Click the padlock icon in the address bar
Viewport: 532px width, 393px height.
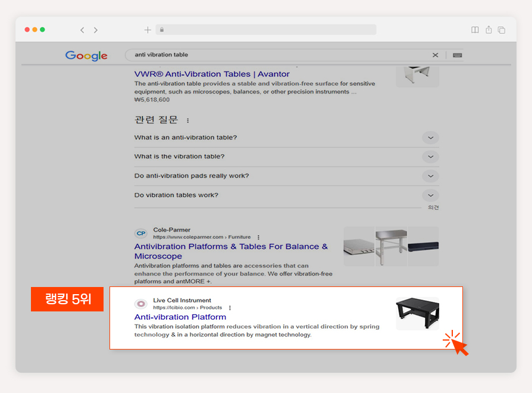click(162, 30)
